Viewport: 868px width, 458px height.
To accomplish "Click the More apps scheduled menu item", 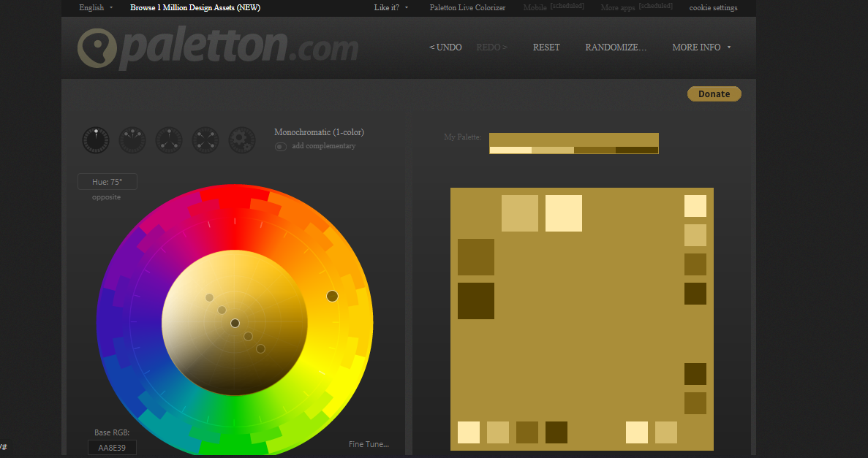I will click(x=637, y=7).
